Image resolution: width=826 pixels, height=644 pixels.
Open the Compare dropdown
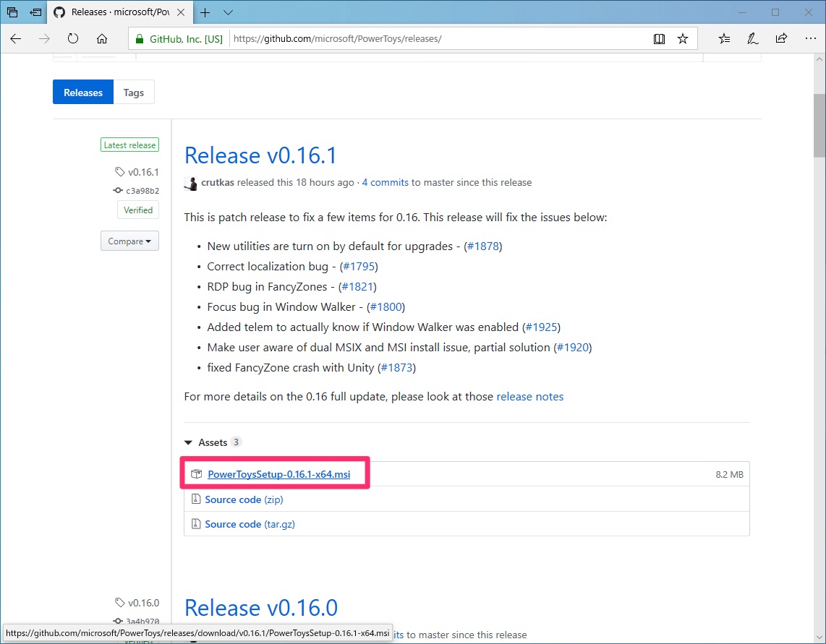click(129, 241)
